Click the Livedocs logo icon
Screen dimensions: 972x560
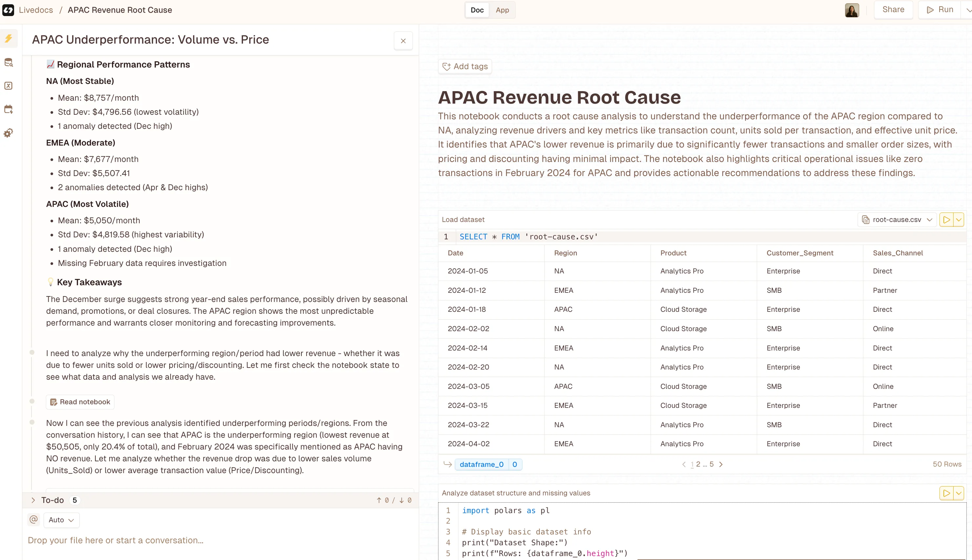pos(8,10)
